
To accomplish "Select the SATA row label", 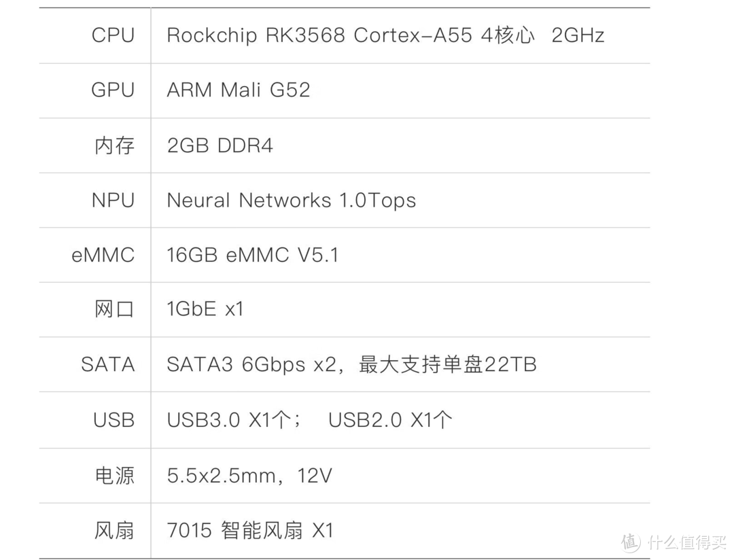I will click(x=108, y=364).
